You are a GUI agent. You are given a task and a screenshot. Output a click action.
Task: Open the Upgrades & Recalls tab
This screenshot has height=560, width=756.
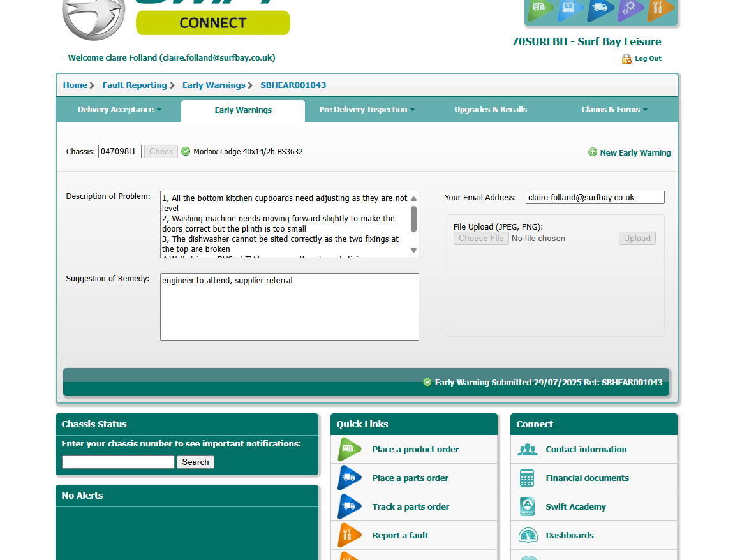(x=491, y=110)
